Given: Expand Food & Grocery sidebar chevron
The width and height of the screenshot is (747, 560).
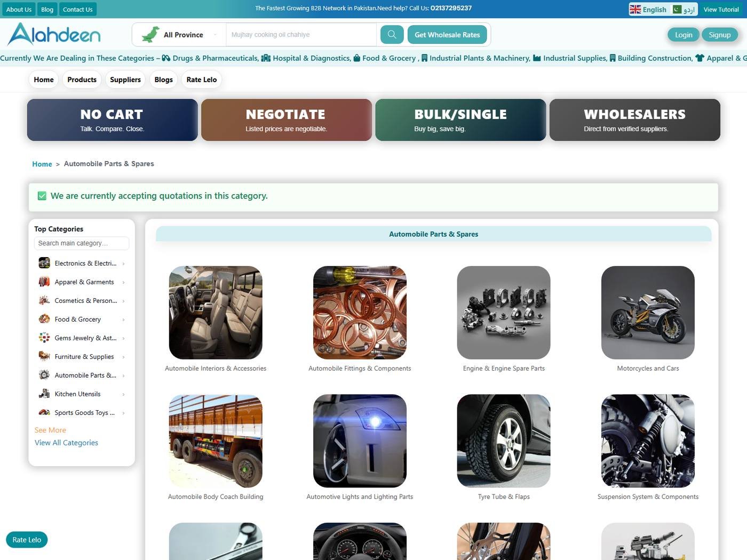Looking at the screenshot, I should (123, 319).
